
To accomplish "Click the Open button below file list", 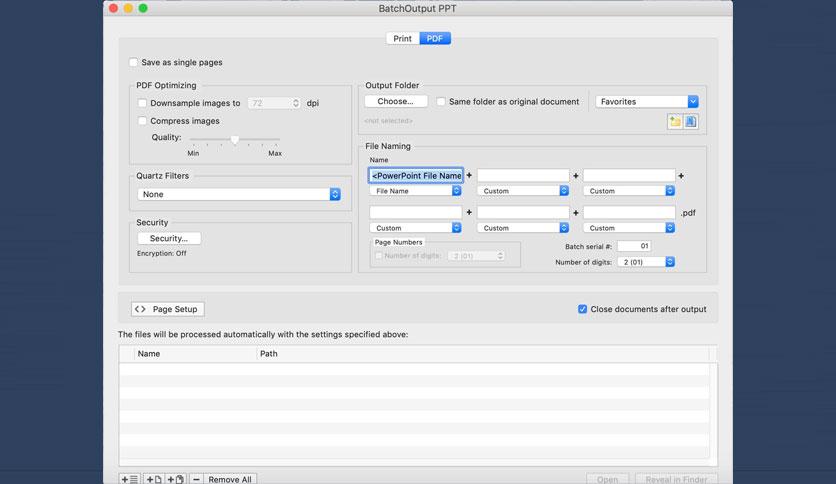I will (607, 479).
